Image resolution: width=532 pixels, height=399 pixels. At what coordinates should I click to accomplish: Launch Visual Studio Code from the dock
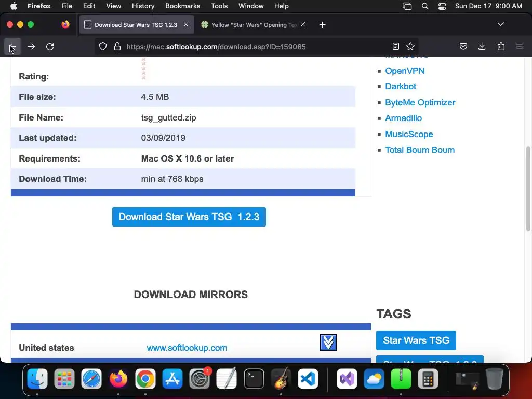(308, 379)
